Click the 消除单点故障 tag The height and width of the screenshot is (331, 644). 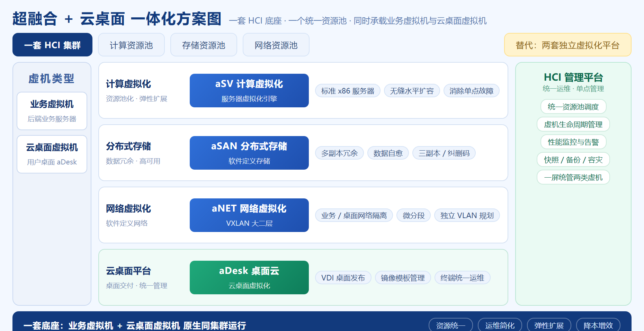click(x=472, y=91)
